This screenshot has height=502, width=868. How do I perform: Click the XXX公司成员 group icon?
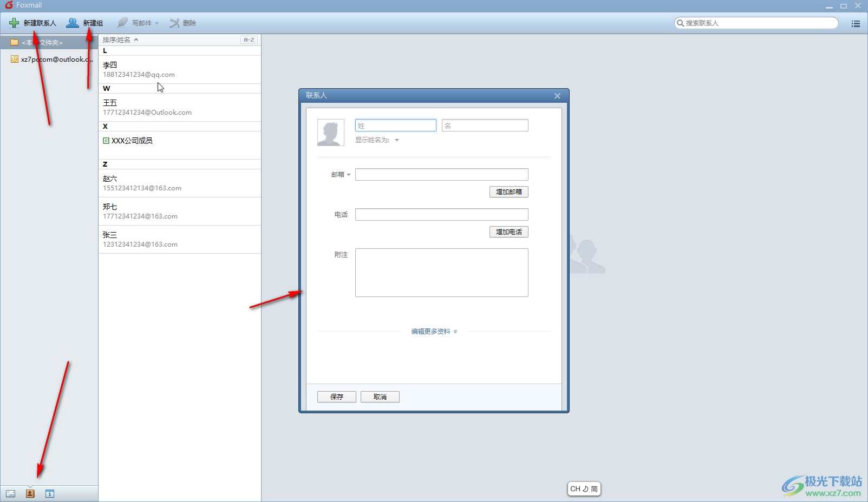106,141
